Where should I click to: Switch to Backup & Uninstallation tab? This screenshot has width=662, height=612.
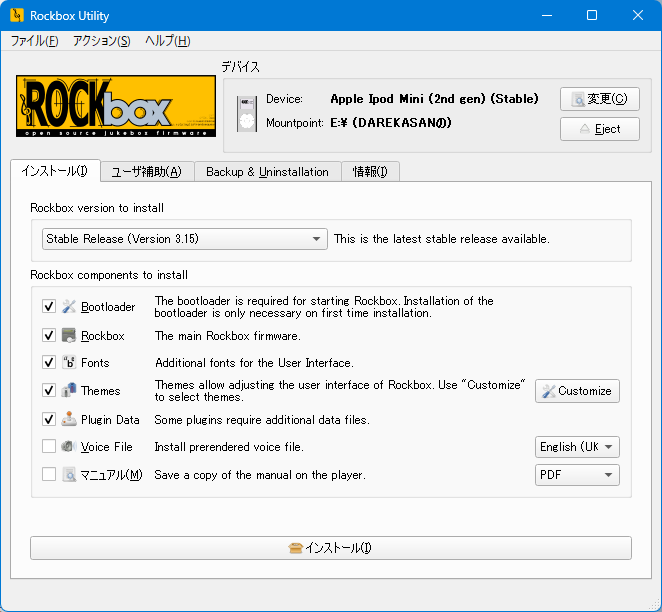[267, 172]
